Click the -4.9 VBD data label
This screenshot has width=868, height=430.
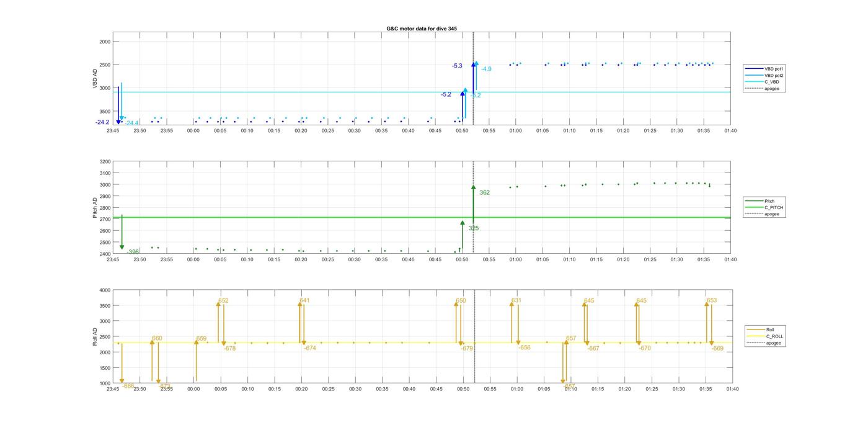pyautogui.click(x=486, y=69)
